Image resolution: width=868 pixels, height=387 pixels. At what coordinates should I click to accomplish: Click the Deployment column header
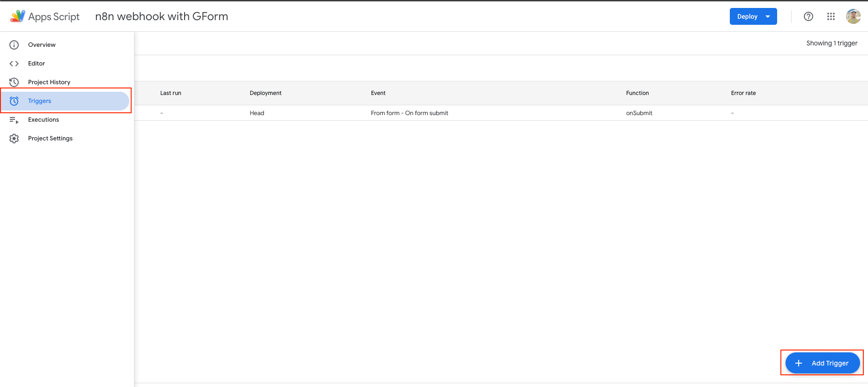click(x=266, y=93)
